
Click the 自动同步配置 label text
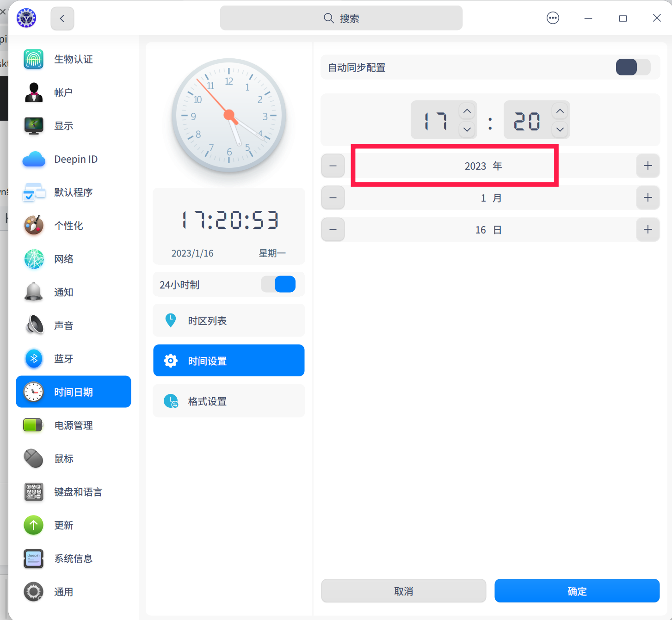click(357, 68)
